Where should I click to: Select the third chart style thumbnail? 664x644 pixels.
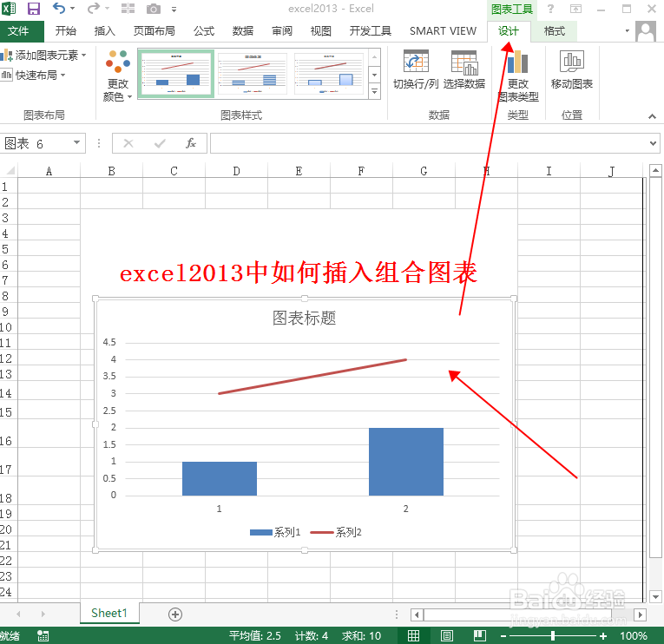tap(329, 74)
